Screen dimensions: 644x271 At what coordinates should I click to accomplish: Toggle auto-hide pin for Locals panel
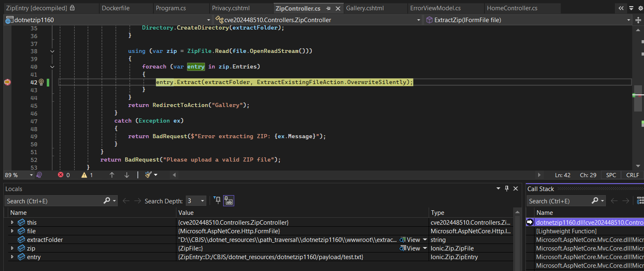[507, 189]
